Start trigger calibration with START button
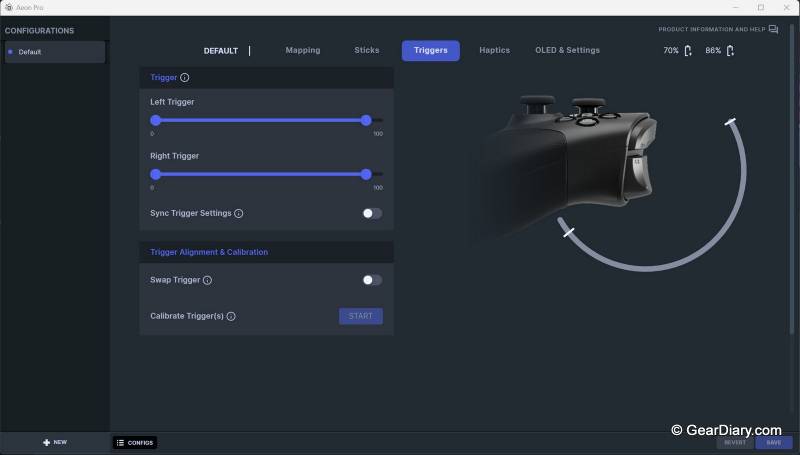Viewport: 800px width, 455px height. [361, 316]
